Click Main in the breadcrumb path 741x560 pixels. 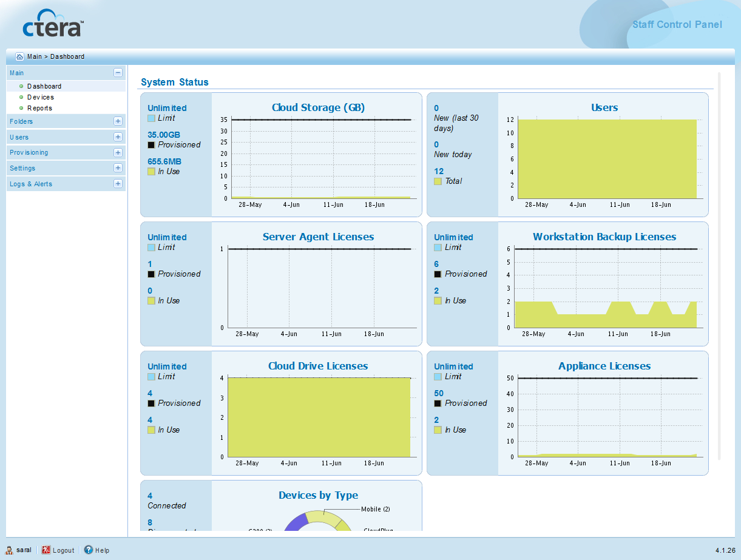click(x=35, y=56)
